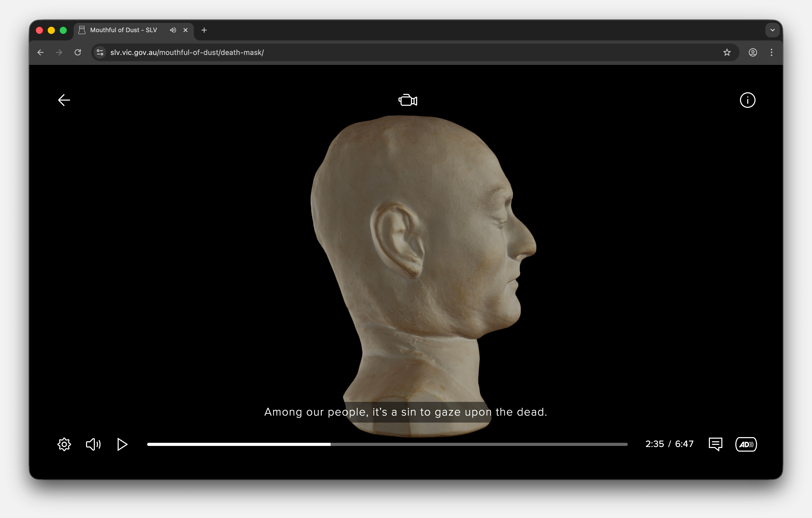Open the tab search chevron

[x=772, y=30]
